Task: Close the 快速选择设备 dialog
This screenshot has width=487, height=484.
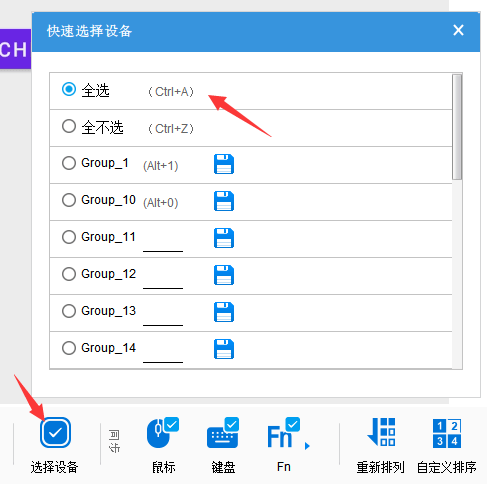Action: point(458,30)
